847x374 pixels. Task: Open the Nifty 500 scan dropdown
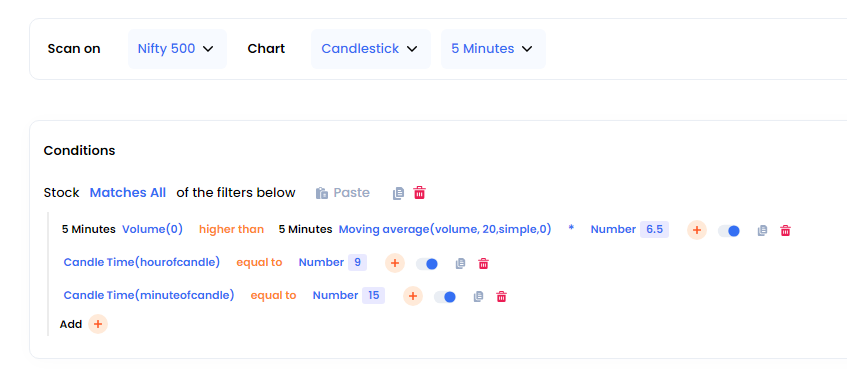tap(177, 49)
